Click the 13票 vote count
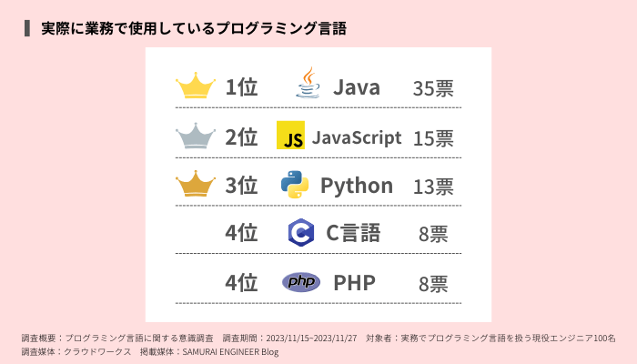The image size is (637, 364). pyautogui.click(x=433, y=187)
